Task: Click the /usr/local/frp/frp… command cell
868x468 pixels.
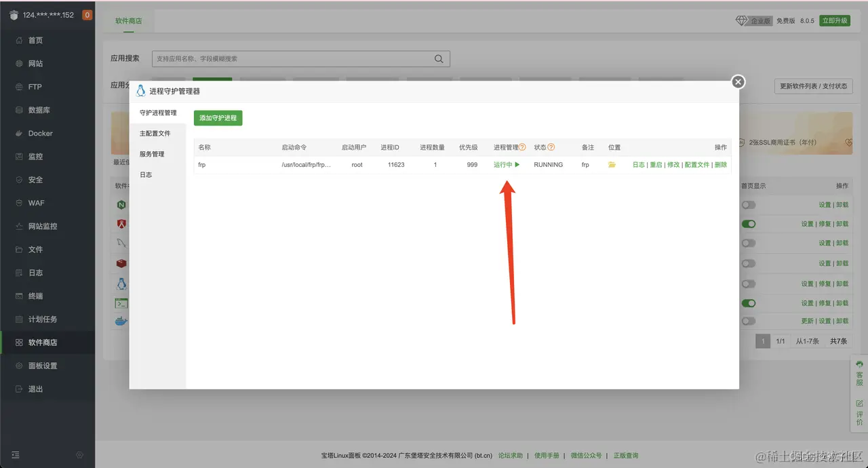Action: point(307,165)
